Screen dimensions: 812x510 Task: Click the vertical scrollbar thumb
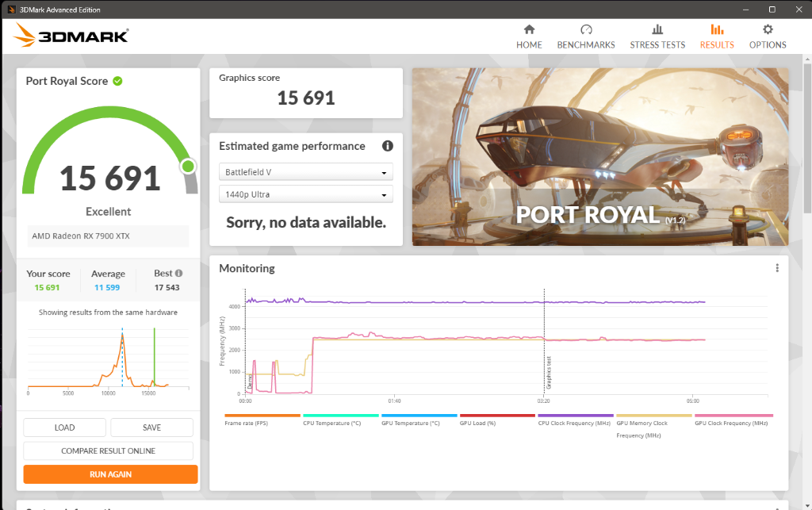(806, 137)
